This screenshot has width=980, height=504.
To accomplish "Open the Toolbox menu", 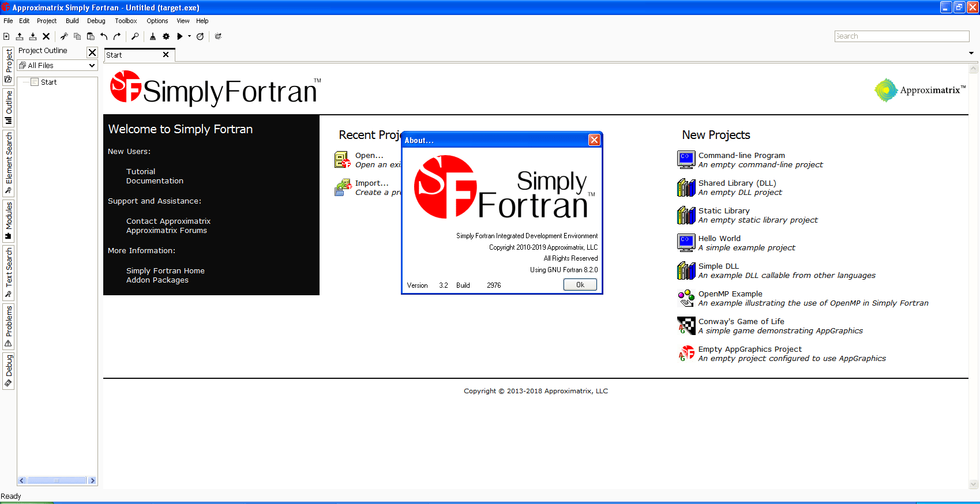I will pos(126,21).
